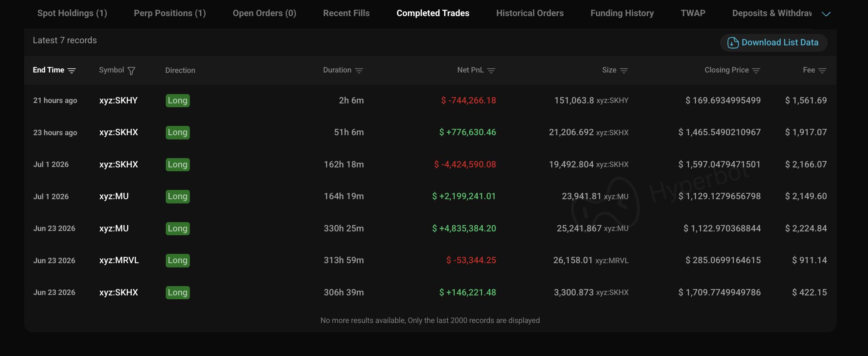
Task: View the Funding History tab
Action: coord(622,13)
